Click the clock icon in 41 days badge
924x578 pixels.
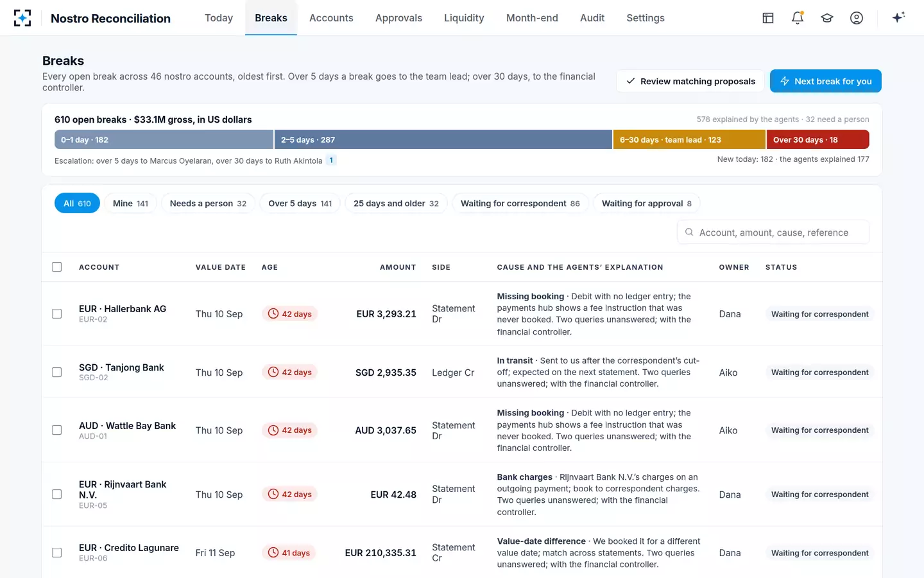click(273, 553)
